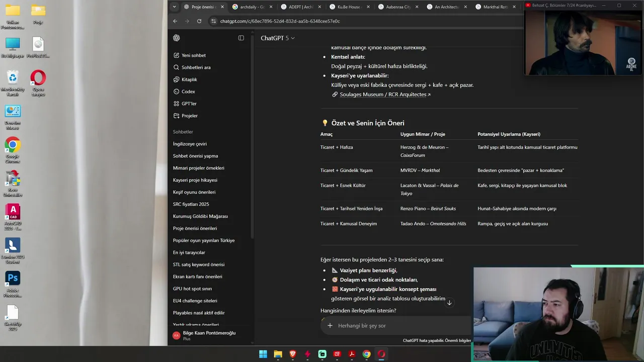The height and width of the screenshot is (362, 644).
Task: Switch to the ADEPT | Arch tab
Action: [x=301, y=7]
